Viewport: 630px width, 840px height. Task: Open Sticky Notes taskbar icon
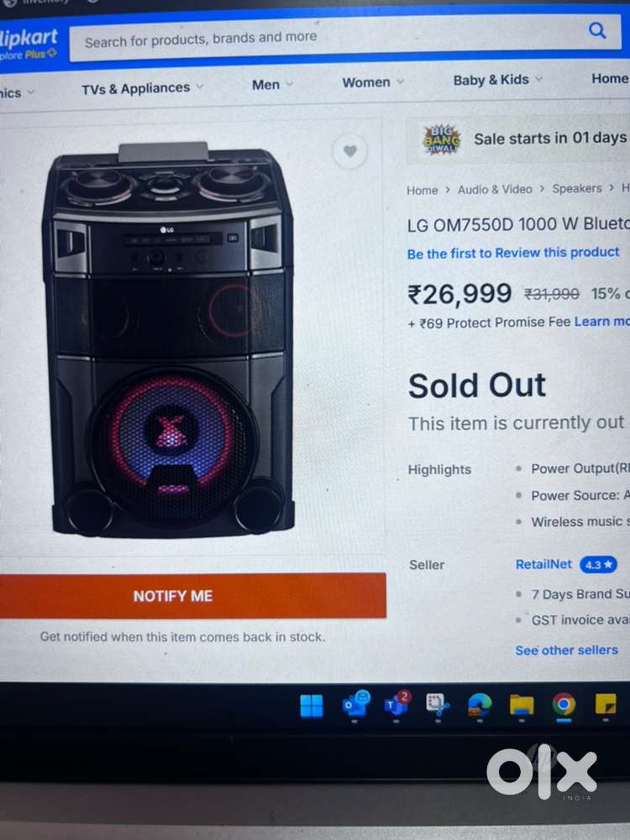click(x=606, y=704)
